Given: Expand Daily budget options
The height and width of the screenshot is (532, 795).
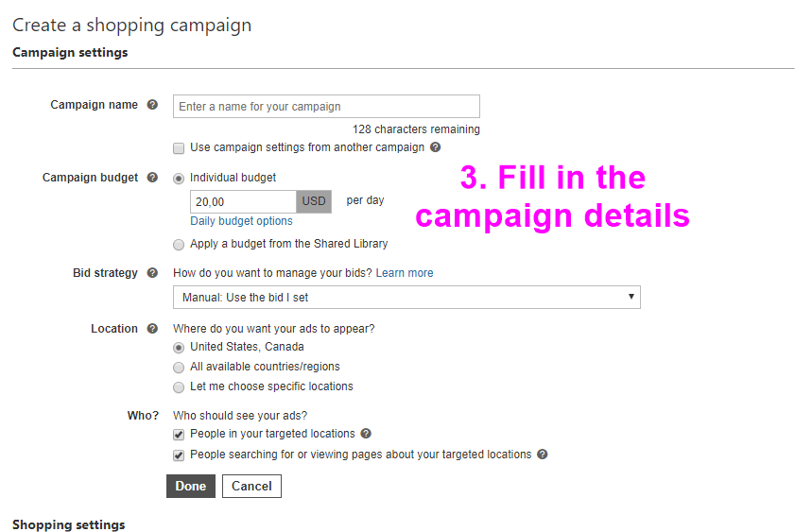Looking at the screenshot, I should point(241,221).
